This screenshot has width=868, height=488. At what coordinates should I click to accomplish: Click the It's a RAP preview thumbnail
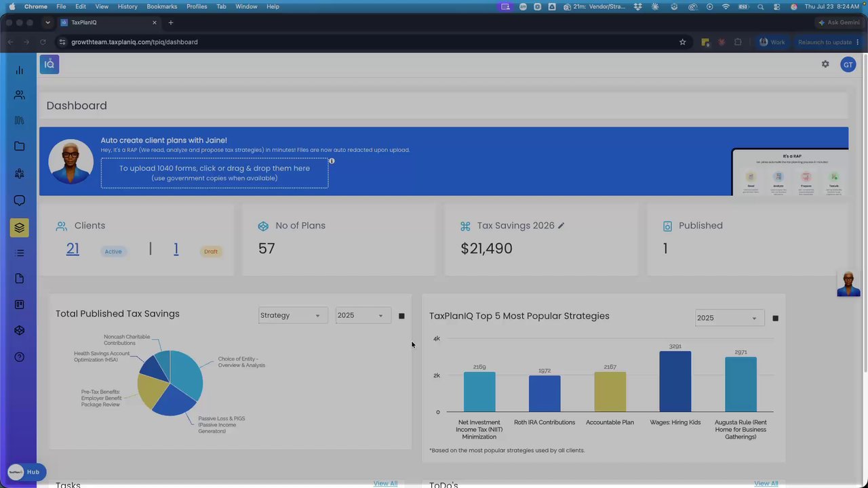[x=790, y=172]
